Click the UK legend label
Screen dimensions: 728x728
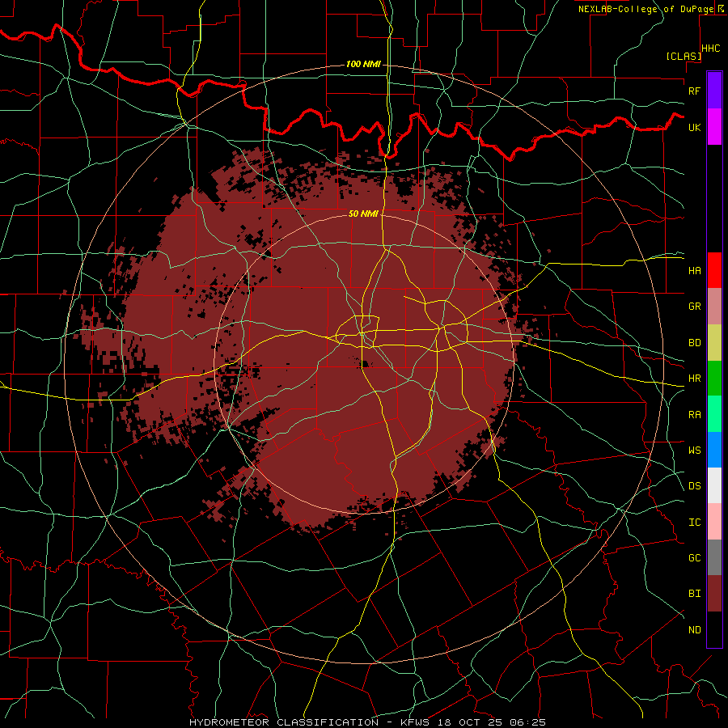coord(694,127)
